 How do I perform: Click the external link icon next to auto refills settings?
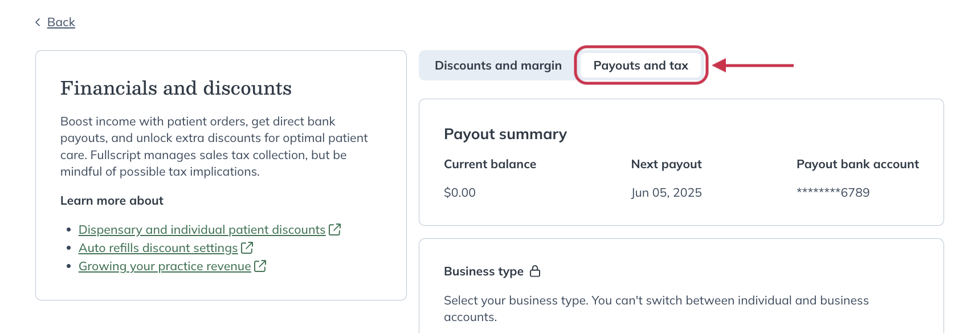247,247
